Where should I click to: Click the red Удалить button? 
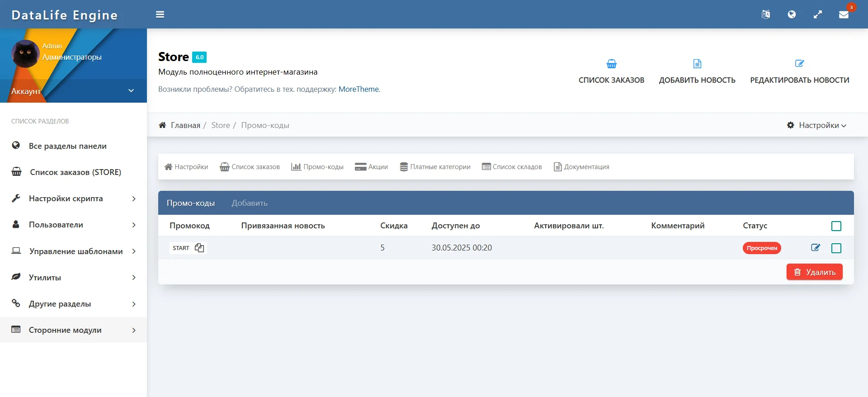[815, 272]
